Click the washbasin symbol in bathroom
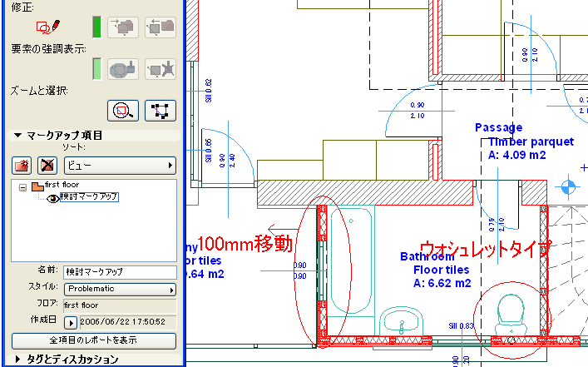This screenshot has height=367, width=588. point(401,322)
